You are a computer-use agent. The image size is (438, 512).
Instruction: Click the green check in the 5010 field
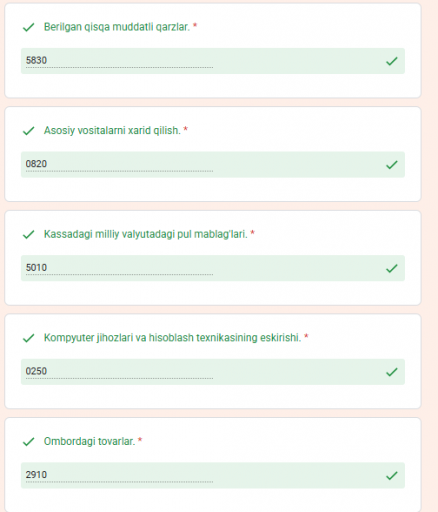click(392, 268)
